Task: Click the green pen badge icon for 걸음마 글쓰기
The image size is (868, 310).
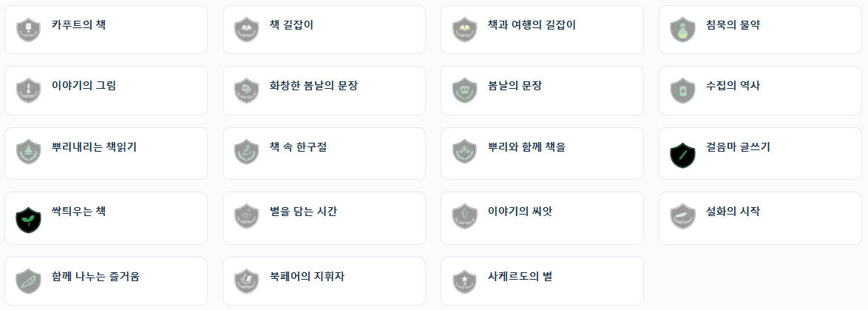Action: click(682, 155)
